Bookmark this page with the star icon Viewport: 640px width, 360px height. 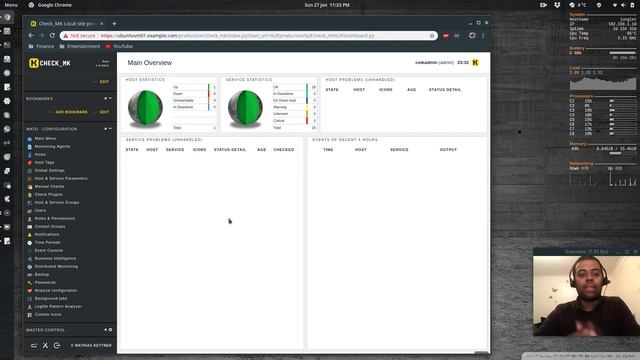click(432, 36)
